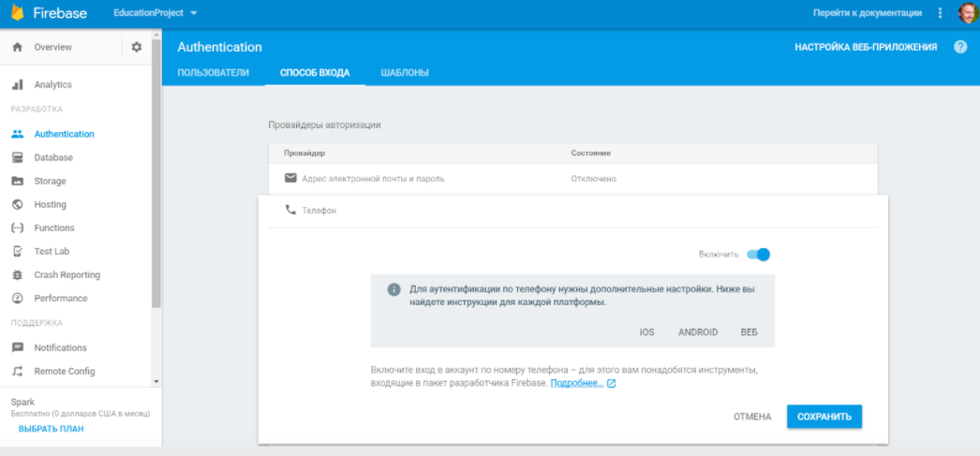The image size is (980, 456).
Task: Open the Шаблоны tab
Action: tap(405, 72)
